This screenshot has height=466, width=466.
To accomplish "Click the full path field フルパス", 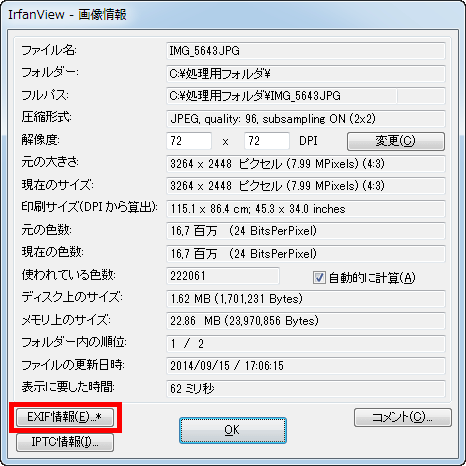I will [x=306, y=96].
